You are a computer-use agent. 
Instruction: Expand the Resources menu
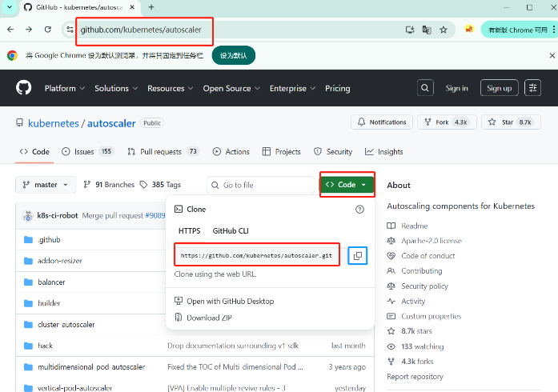[170, 88]
